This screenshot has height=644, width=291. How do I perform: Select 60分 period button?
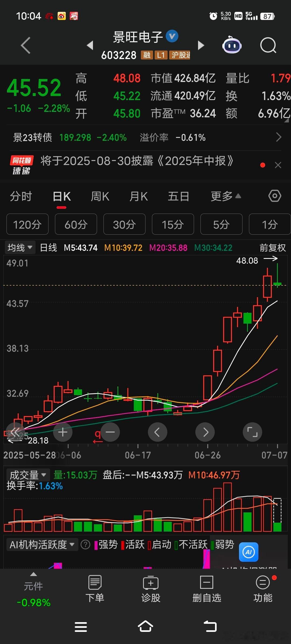[76, 224]
